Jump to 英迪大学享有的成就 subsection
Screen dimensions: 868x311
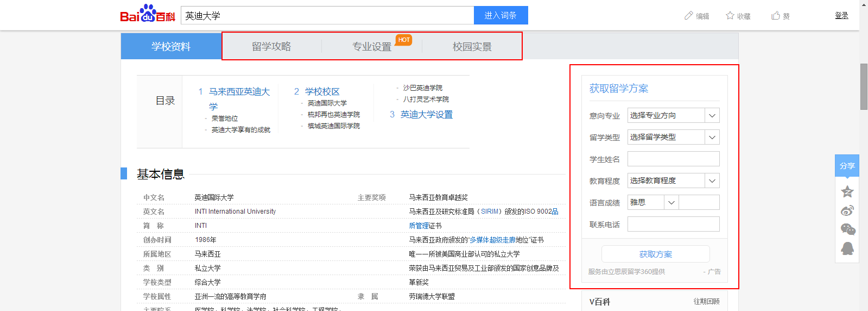[x=241, y=129]
